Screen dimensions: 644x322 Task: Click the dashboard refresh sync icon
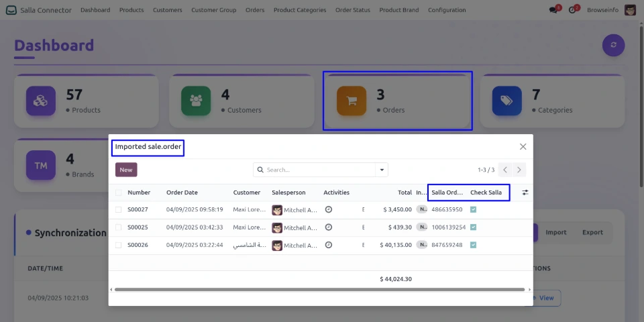[613, 46]
